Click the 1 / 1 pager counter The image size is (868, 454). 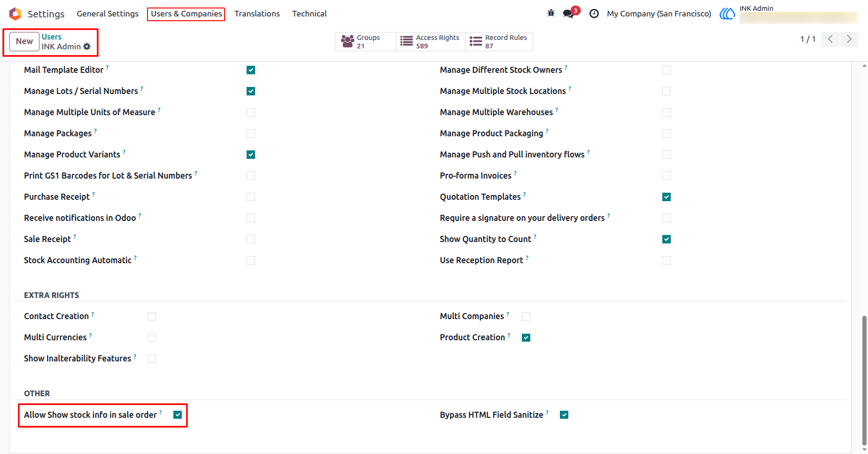(x=808, y=39)
